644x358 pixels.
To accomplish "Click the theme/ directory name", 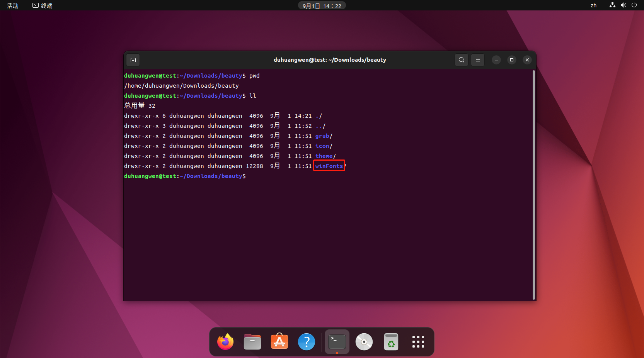I will point(325,156).
